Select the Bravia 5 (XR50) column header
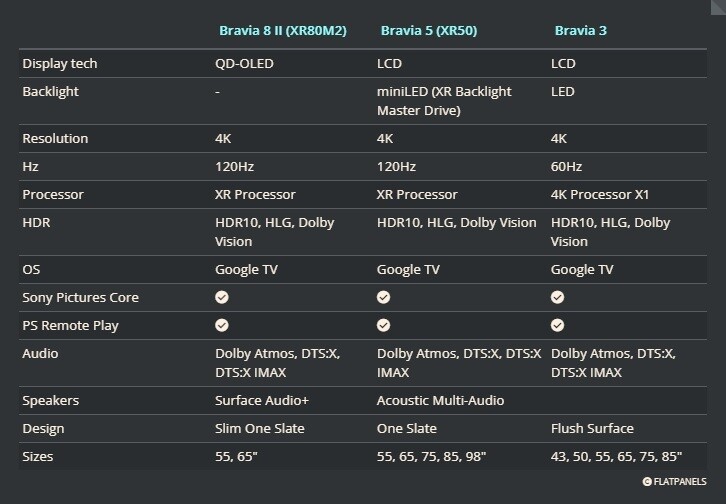726x504 pixels. click(428, 30)
